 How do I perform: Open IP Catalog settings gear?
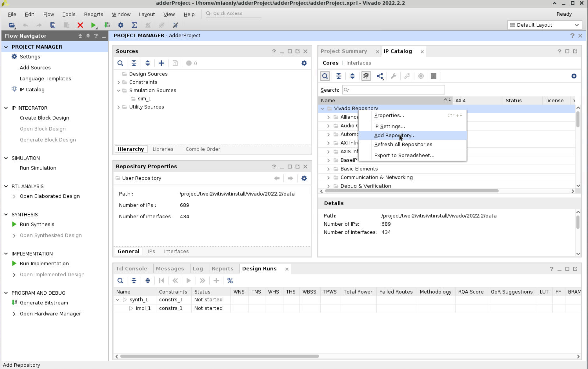pyautogui.click(x=574, y=76)
